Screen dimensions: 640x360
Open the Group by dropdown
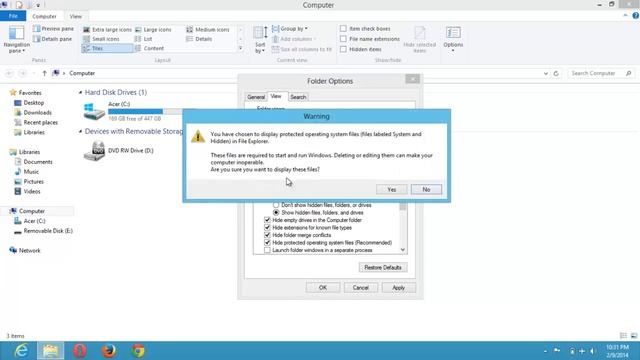(x=290, y=29)
